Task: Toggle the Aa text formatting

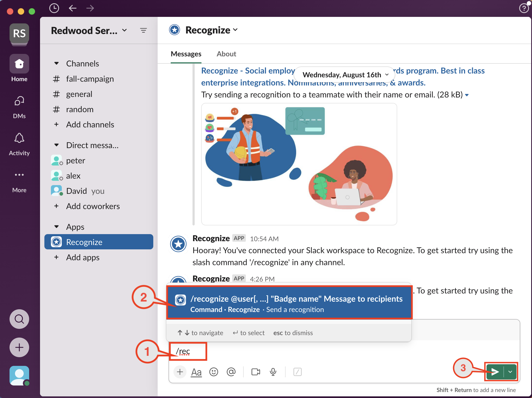Action: click(196, 372)
